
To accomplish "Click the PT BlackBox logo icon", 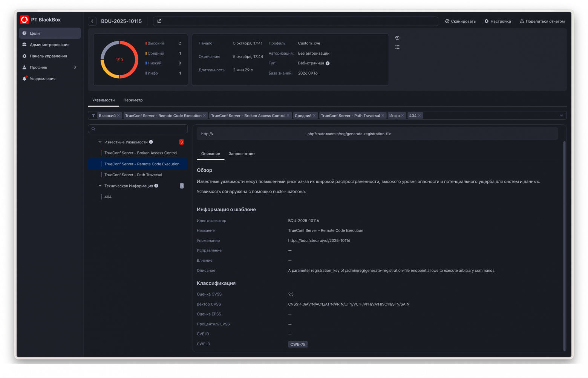I will pyautogui.click(x=24, y=20).
